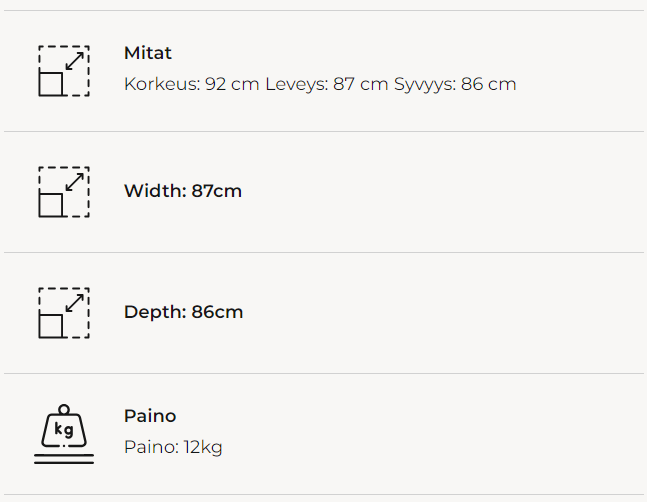Click the diagonal arrow in the Width icon
Image resolution: width=647 pixels, height=502 pixels.
(x=74, y=181)
